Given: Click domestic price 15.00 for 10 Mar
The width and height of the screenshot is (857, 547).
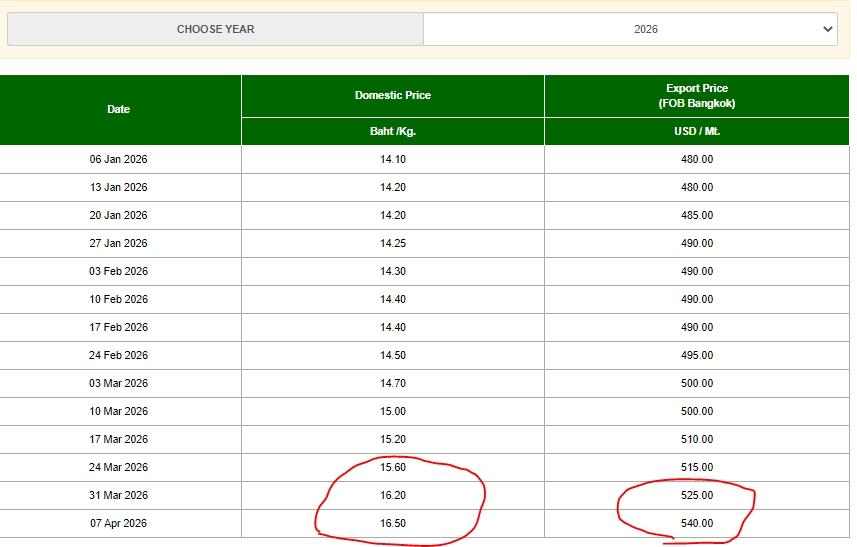Looking at the screenshot, I should click(392, 411).
